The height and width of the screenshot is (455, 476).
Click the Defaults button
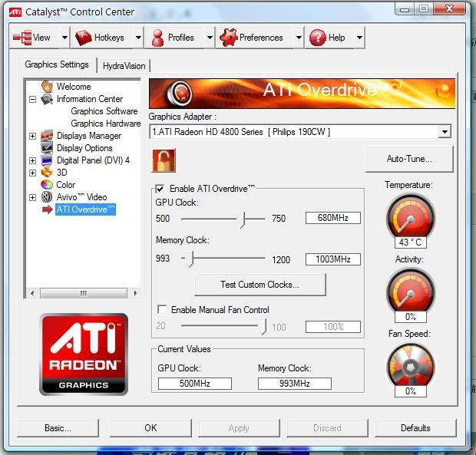pos(415,428)
